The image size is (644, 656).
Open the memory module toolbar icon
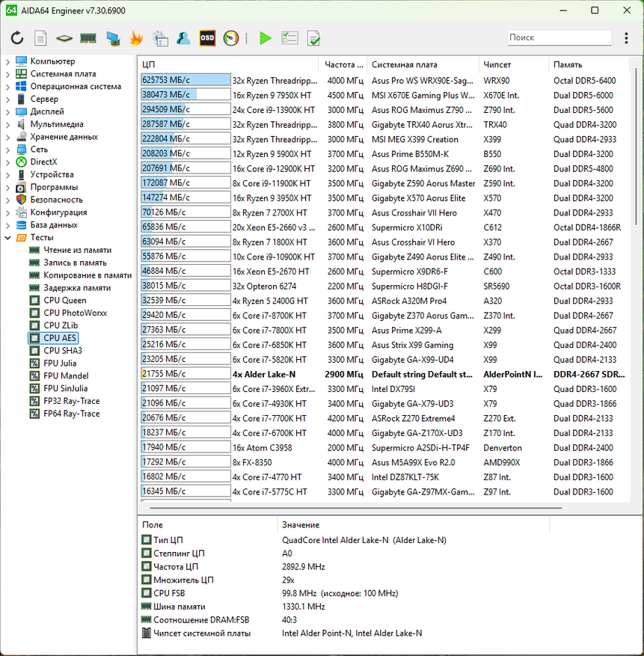[x=88, y=38]
